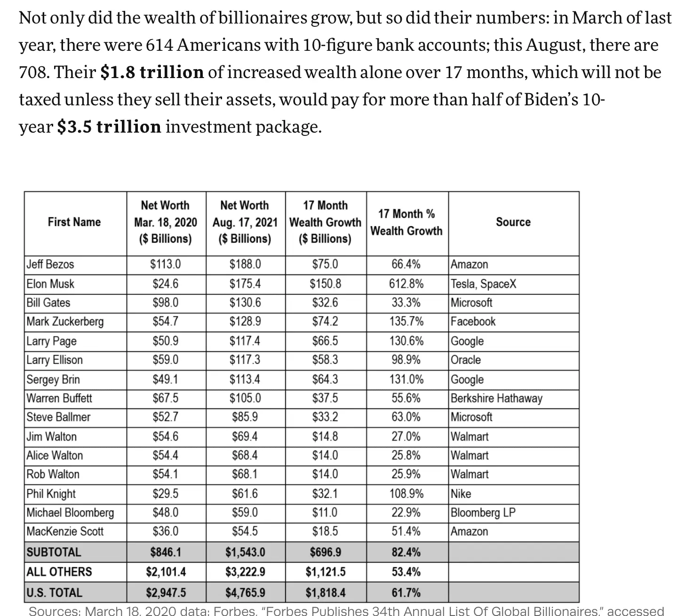Click the "Mark Zuckerberg" name cell
Viewport: 685px width, 616px height.
(x=65, y=322)
